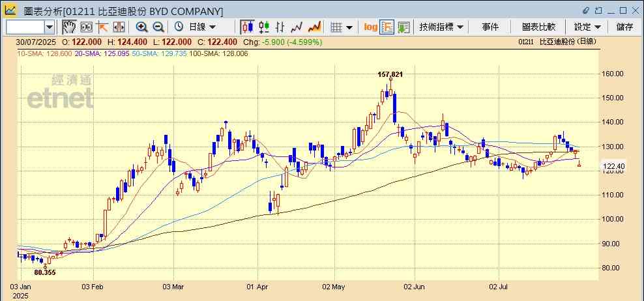
Task: Click the 事件 button
Action: click(x=490, y=27)
